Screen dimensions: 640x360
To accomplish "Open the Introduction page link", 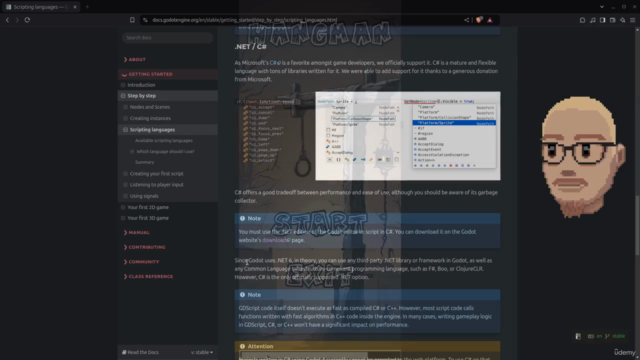I will click(x=141, y=85).
